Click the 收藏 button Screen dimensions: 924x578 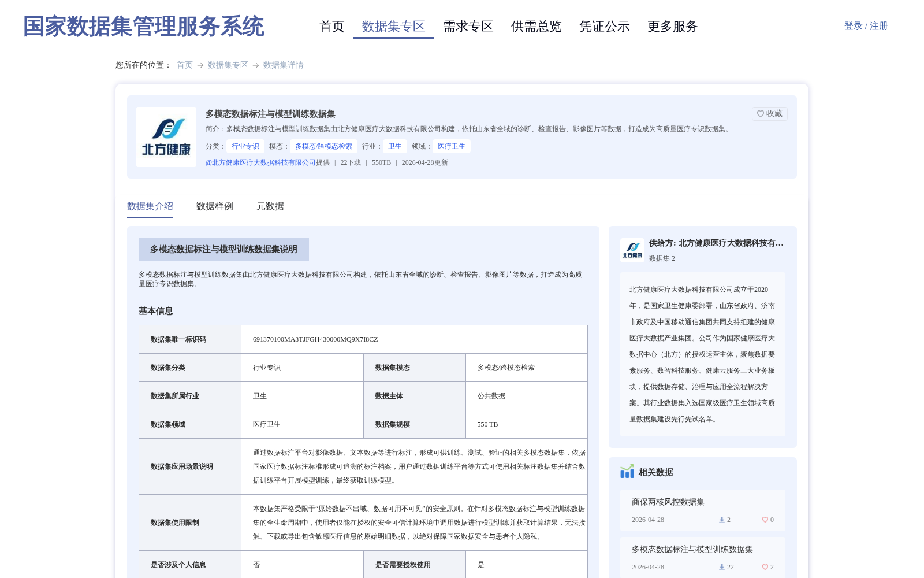coord(770,114)
